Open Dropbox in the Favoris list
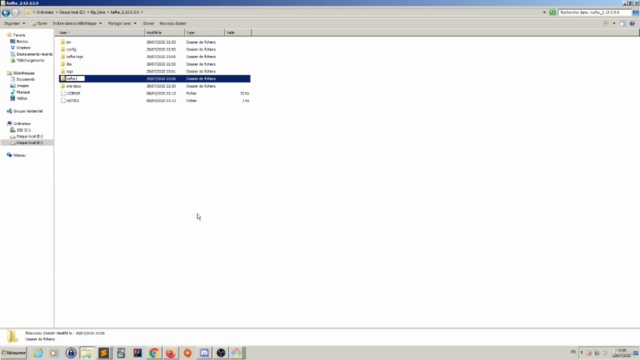This screenshot has height=360, width=640. point(20,48)
